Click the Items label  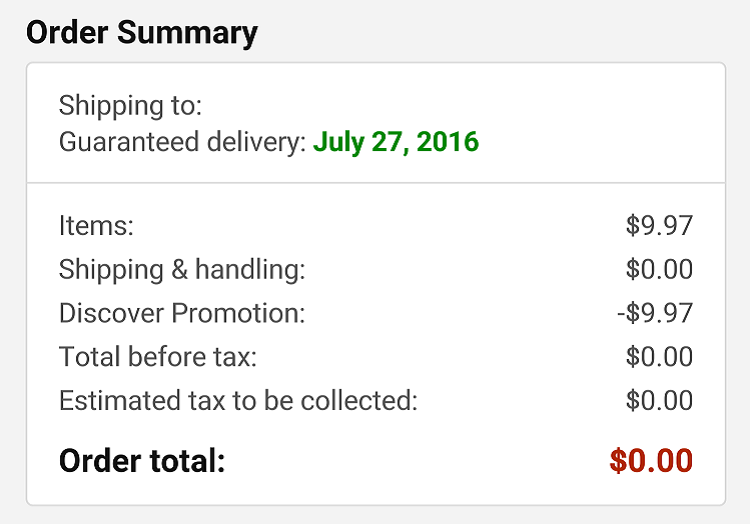point(96,225)
